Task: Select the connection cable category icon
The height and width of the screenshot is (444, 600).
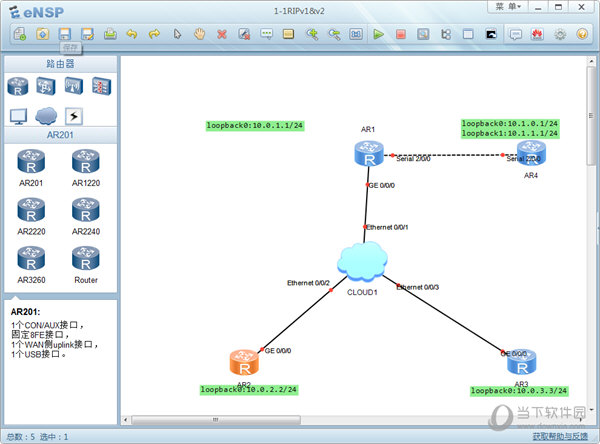Action: (x=73, y=116)
